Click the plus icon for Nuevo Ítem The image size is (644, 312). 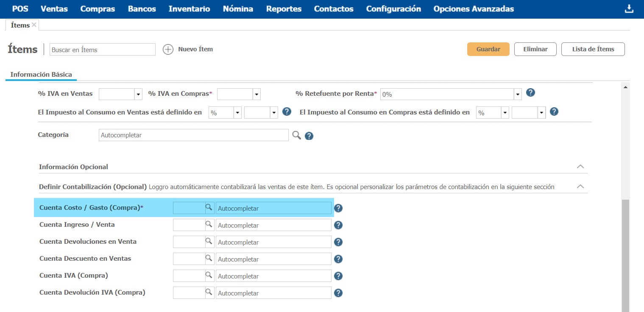(168, 50)
